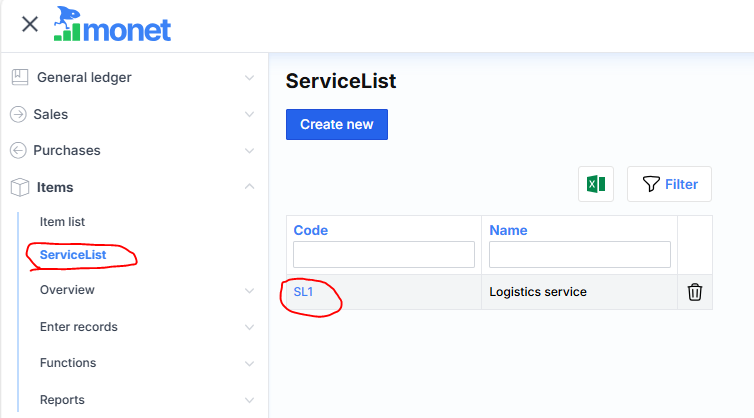The width and height of the screenshot is (754, 418).
Task: Click the Monet shark logo
Action: pos(112,24)
